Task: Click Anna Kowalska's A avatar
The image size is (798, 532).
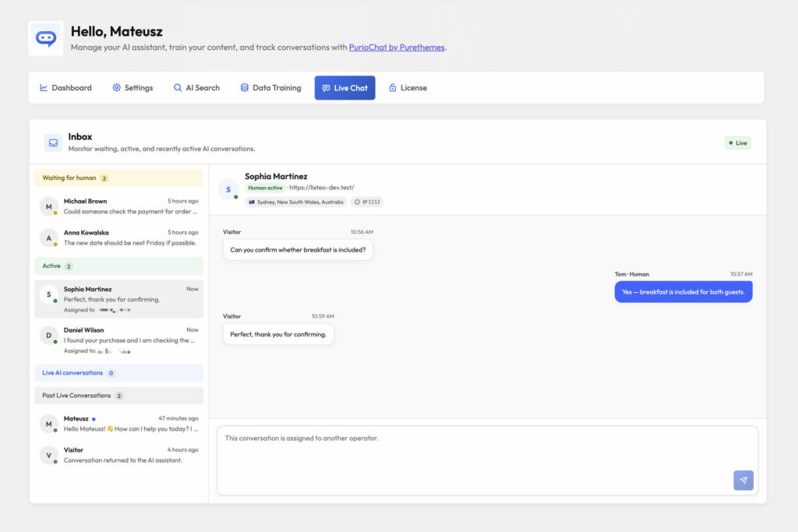Action: (48, 238)
